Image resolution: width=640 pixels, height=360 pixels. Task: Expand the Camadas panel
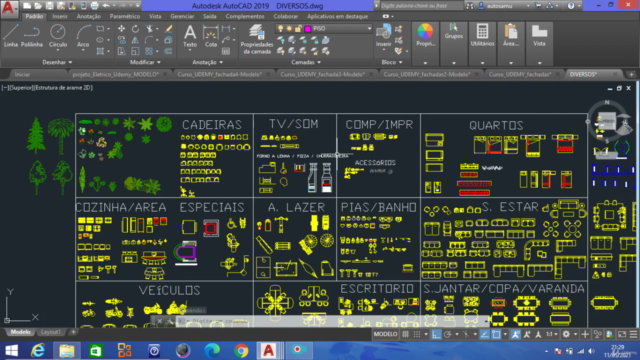(306, 62)
